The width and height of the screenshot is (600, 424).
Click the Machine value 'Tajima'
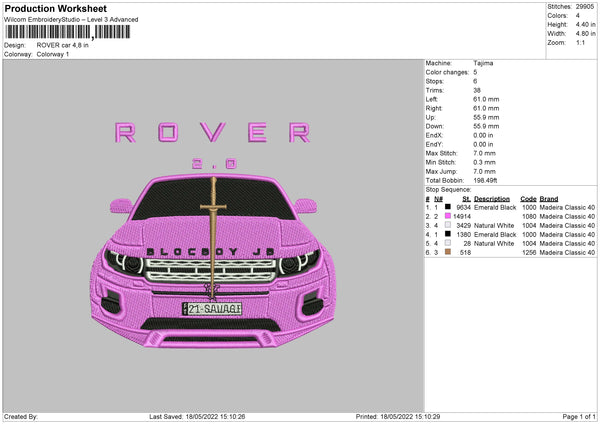point(483,63)
